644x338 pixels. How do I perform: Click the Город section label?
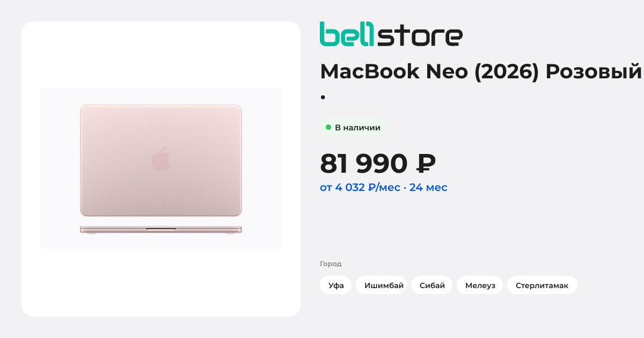click(331, 263)
